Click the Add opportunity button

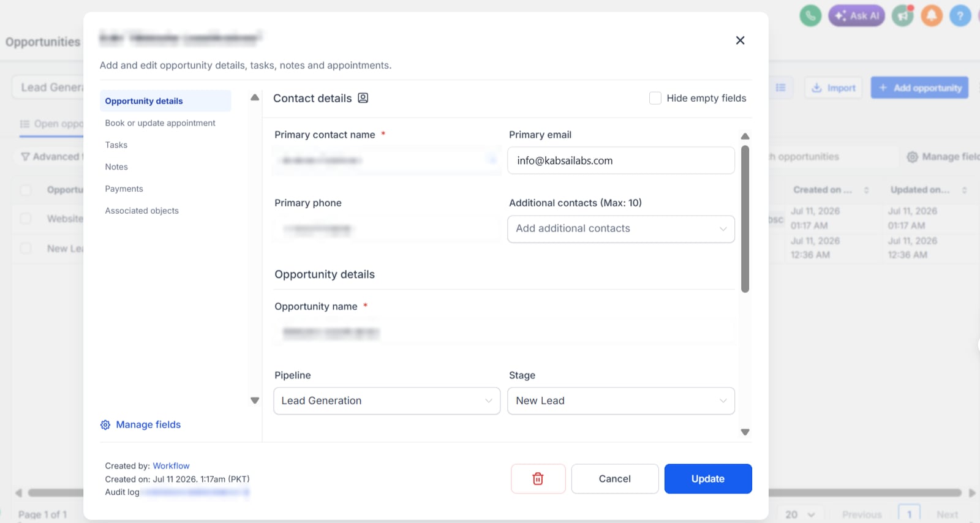[x=919, y=88]
